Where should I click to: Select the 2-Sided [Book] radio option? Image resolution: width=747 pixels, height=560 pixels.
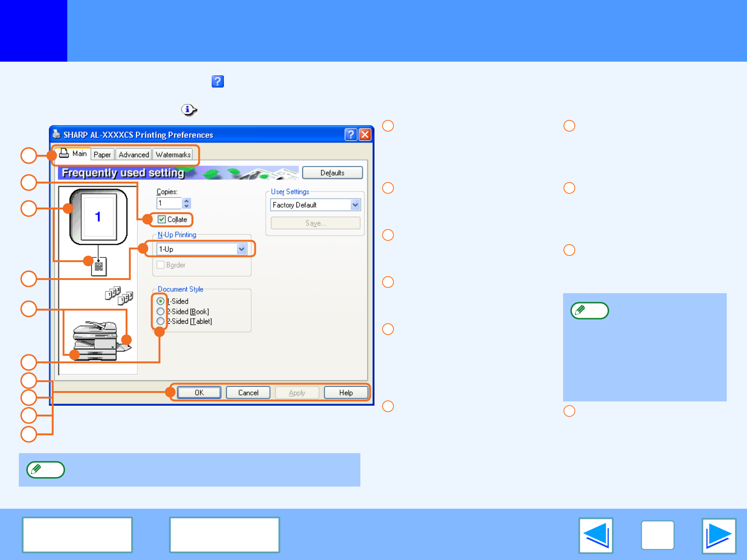click(161, 312)
